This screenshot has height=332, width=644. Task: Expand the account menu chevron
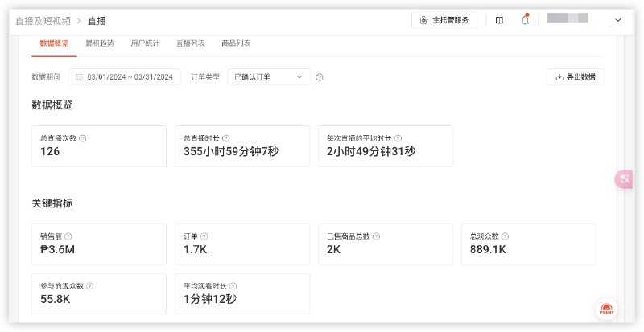(617, 20)
